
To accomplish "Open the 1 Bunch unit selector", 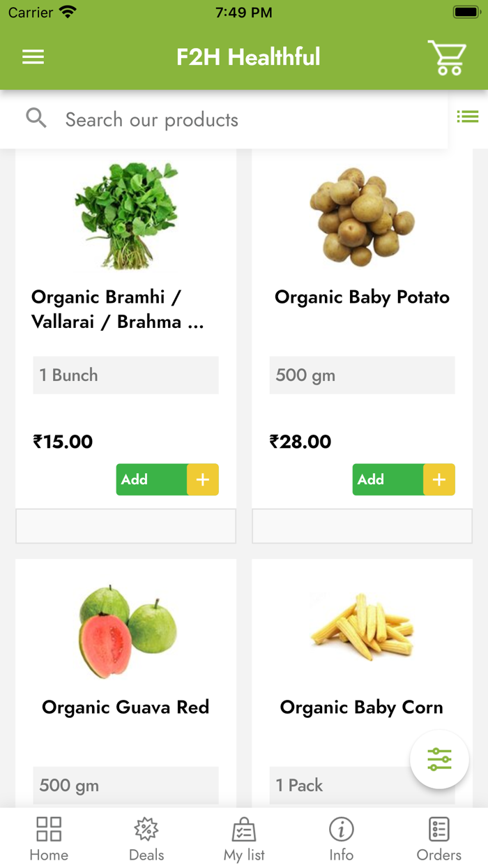I will [x=125, y=375].
